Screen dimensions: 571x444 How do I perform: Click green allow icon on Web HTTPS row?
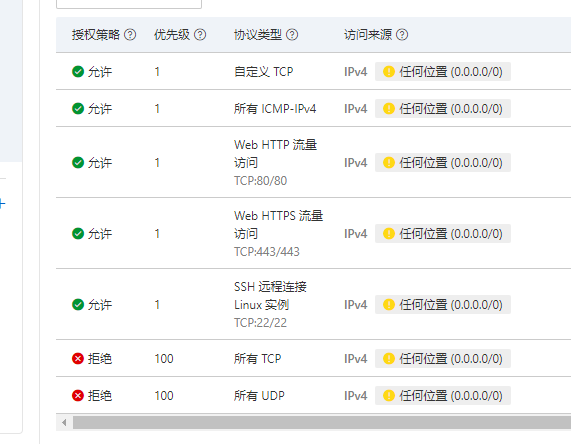click(x=78, y=233)
